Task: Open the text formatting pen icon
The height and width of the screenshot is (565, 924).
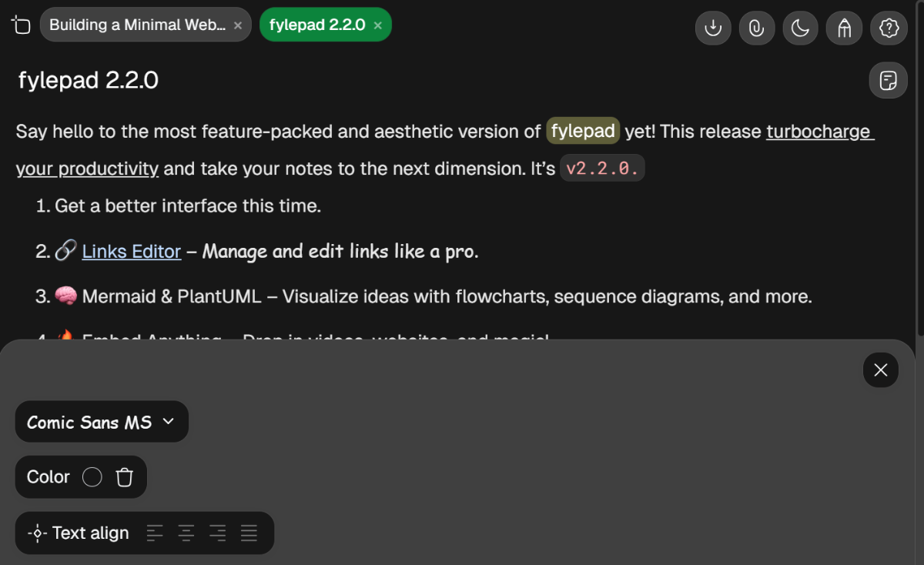Action: [844, 28]
